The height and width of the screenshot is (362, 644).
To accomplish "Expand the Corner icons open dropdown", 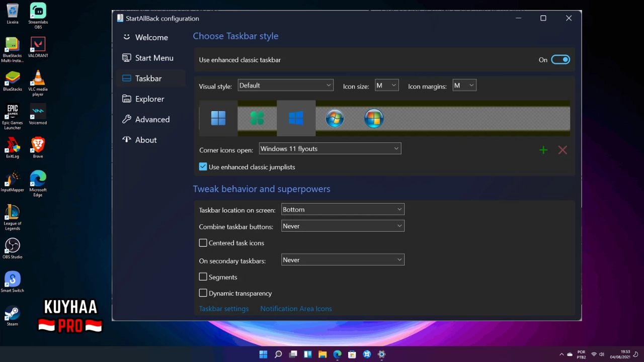I will pyautogui.click(x=330, y=149).
